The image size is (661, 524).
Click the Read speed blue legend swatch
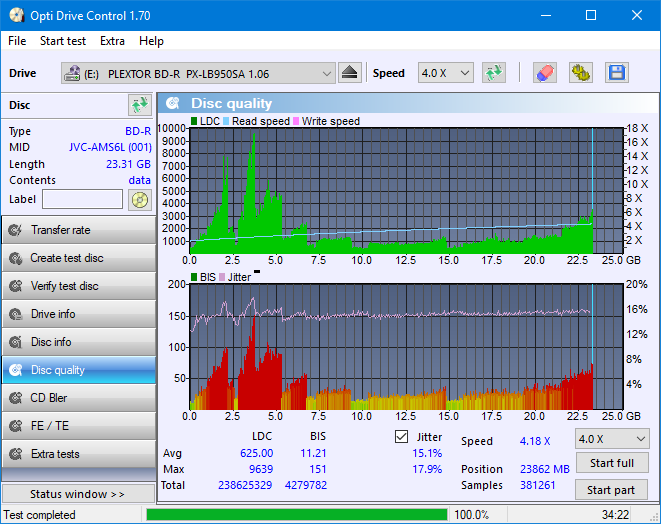click(x=226, y=121)
